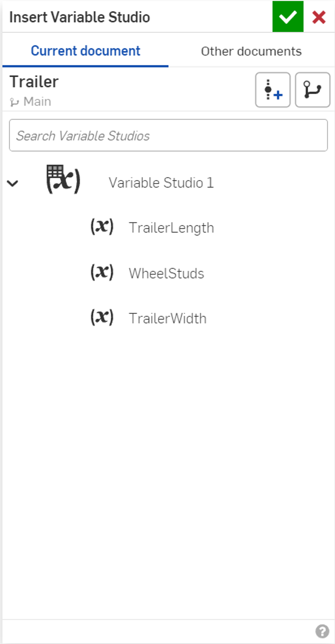Click the chevron beside Variable Studio 1

(x=13, y=183)
